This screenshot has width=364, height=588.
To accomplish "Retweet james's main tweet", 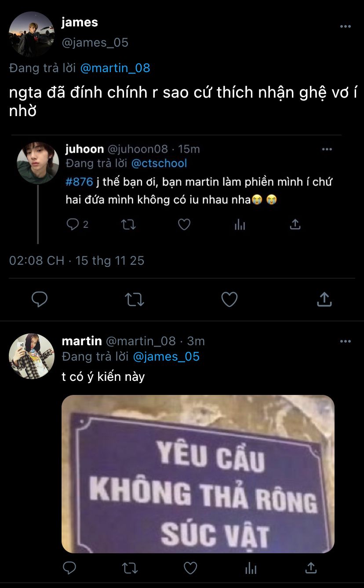I will click(134, 299).
